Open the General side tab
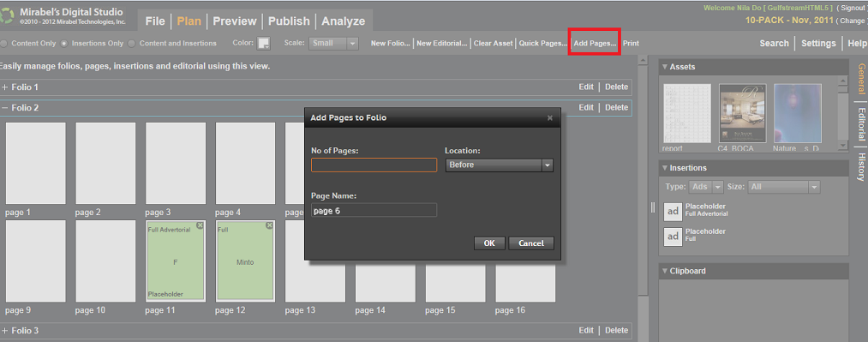 pos(861,79)
